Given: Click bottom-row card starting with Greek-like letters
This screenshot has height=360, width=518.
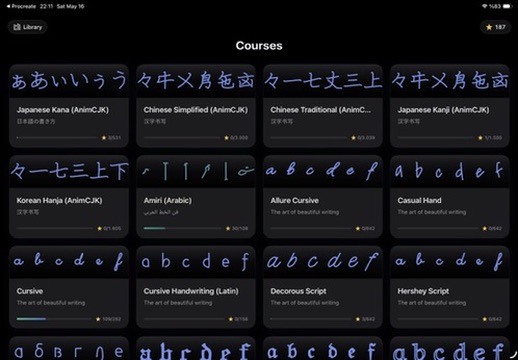Looking at the screenshot, I should point(69,348).
